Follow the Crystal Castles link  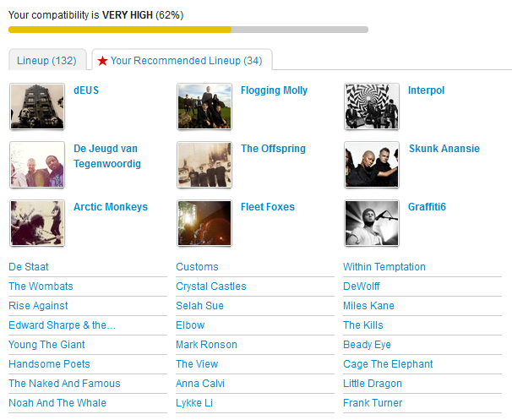pos(211,286)
